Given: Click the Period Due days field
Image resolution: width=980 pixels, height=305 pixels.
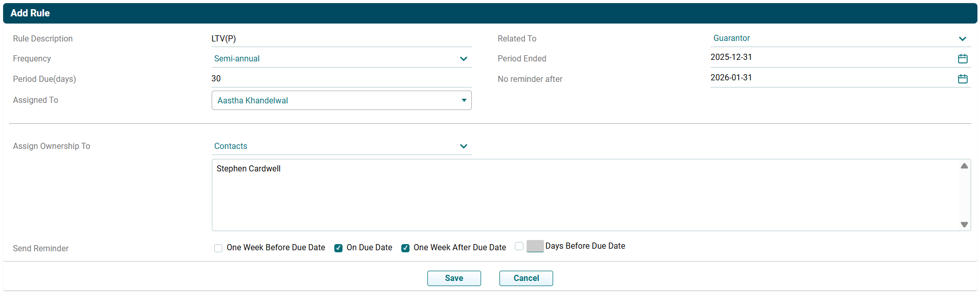Looking at the screenshot, I should point(341,79).
